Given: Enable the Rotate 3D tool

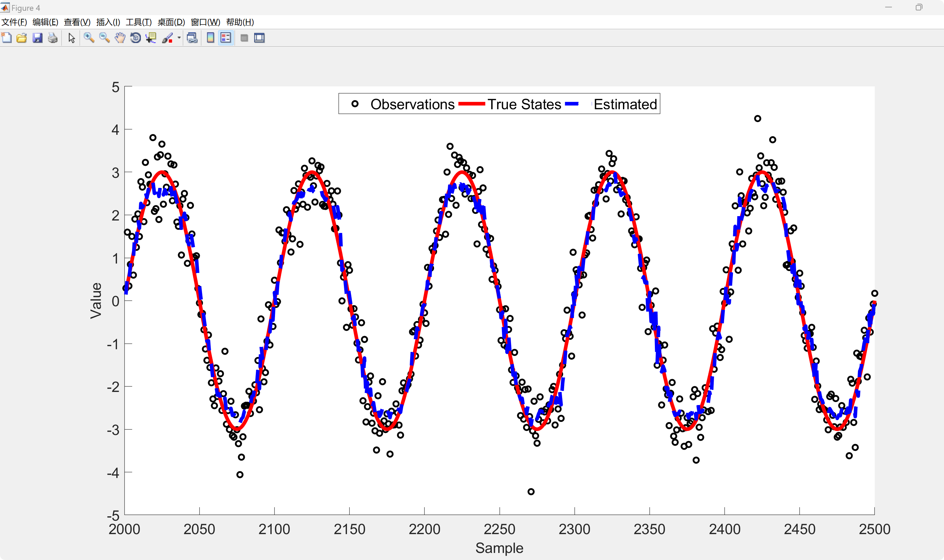Looking at the screenshot, I should point(135,38).
